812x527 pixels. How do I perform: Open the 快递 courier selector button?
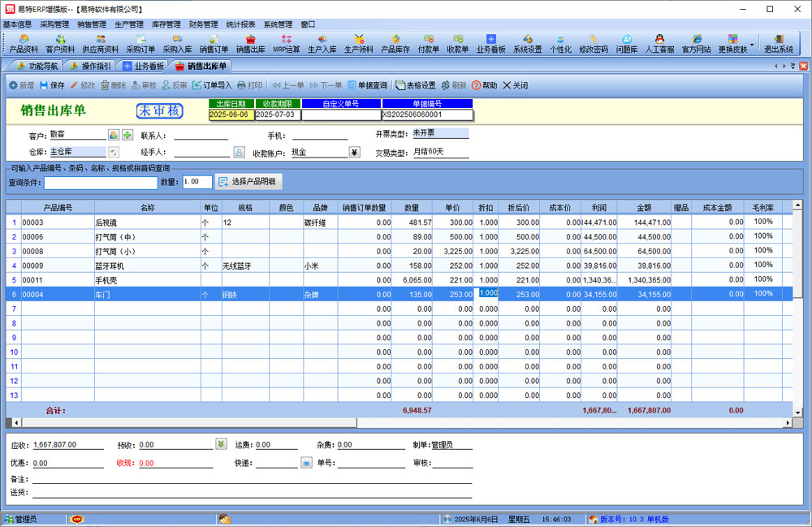306,463
